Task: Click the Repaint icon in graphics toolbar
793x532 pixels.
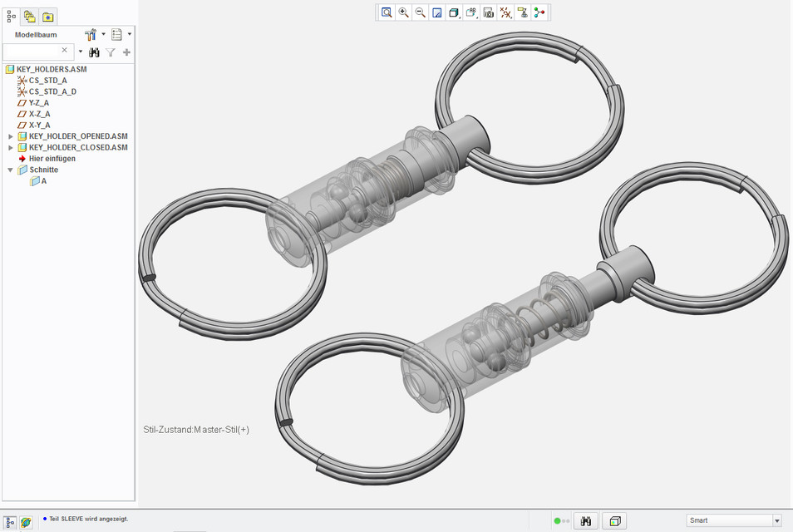Action: 437,12
